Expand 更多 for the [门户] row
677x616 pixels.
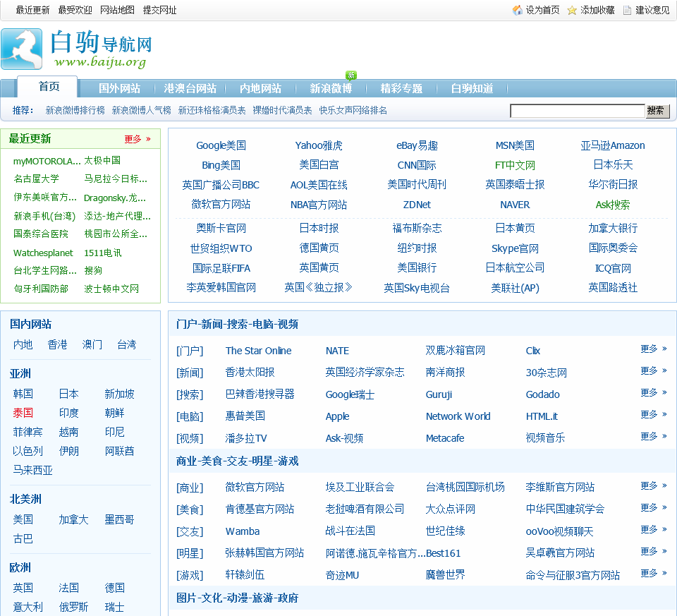point(653,349)
